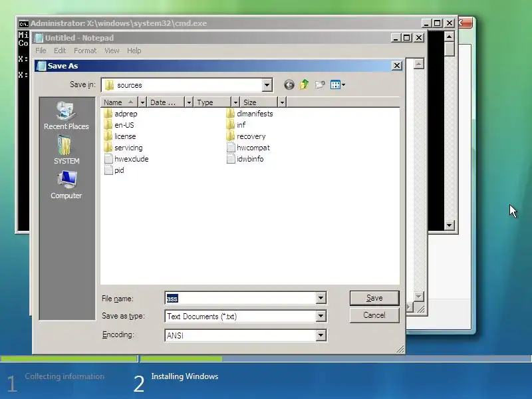The height and width of the screenshot is (399, 532).
Task: Select the pid file
Action: [114, 170]
